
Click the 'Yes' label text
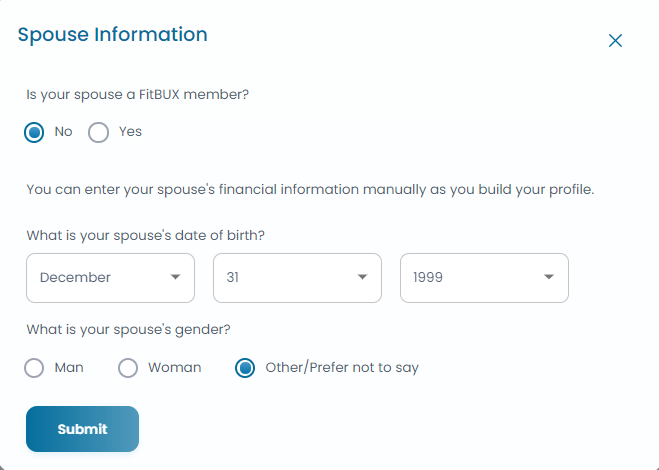[x=130, y=132]
